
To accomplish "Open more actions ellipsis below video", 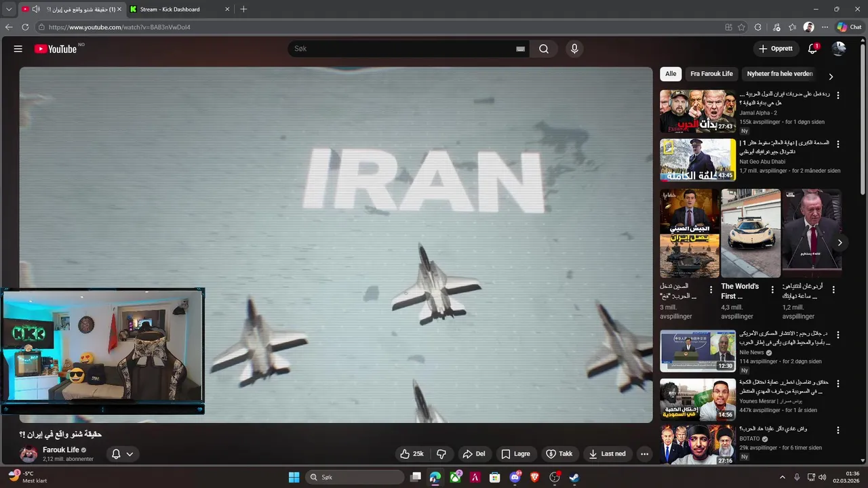I will (x=644, y=454).
